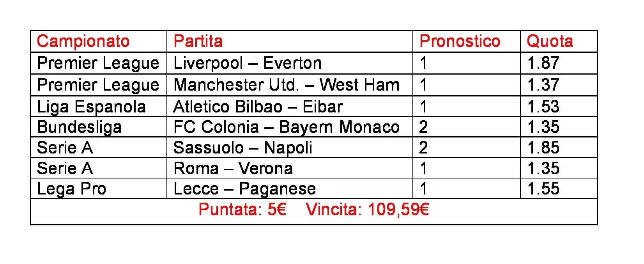Image resolution: width=644 pixels, height=264 pixels.
Task: Click the Vincita: 109,59€ text
Action: 367,210
